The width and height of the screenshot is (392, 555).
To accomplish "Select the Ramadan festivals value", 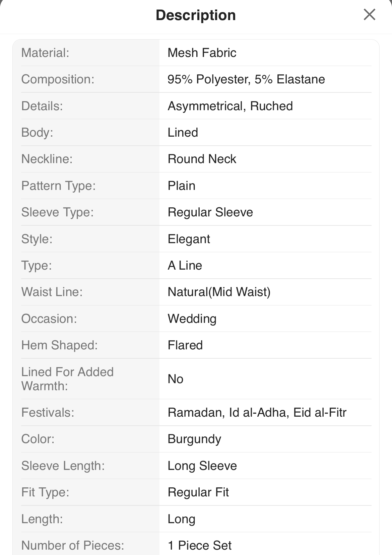I will (257, 412).
